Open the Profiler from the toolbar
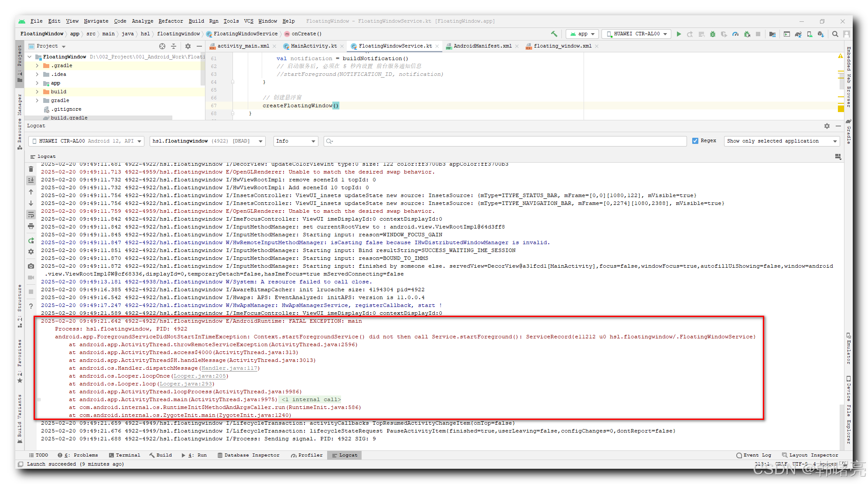The height and width of the screenshot is (484, 868). click(736, 34)
